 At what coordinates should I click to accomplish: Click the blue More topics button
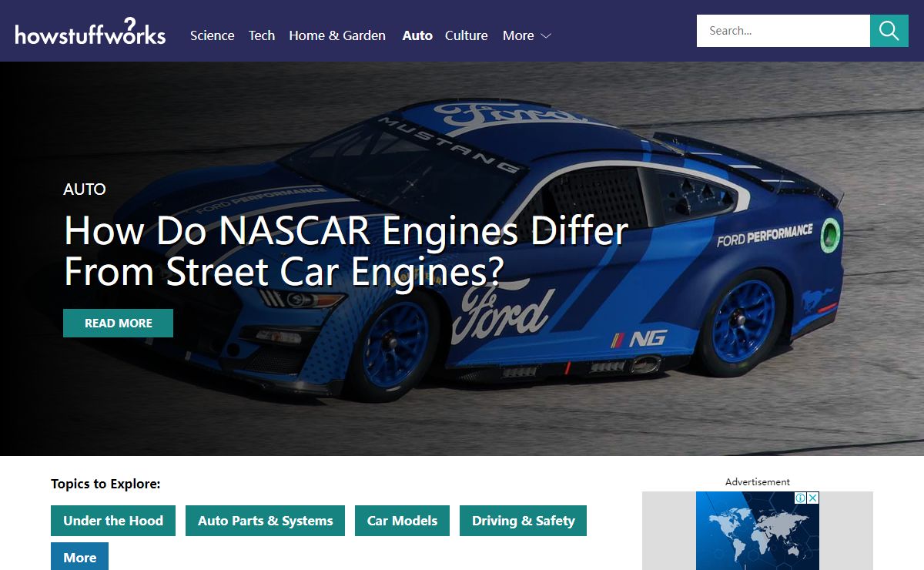(x=79, y=556)
